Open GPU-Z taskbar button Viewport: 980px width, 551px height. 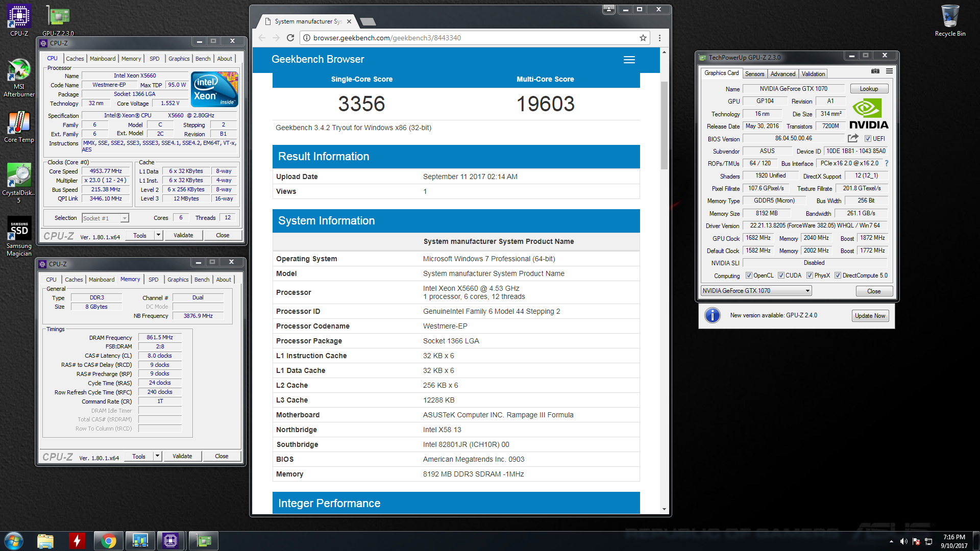[204, 541]
